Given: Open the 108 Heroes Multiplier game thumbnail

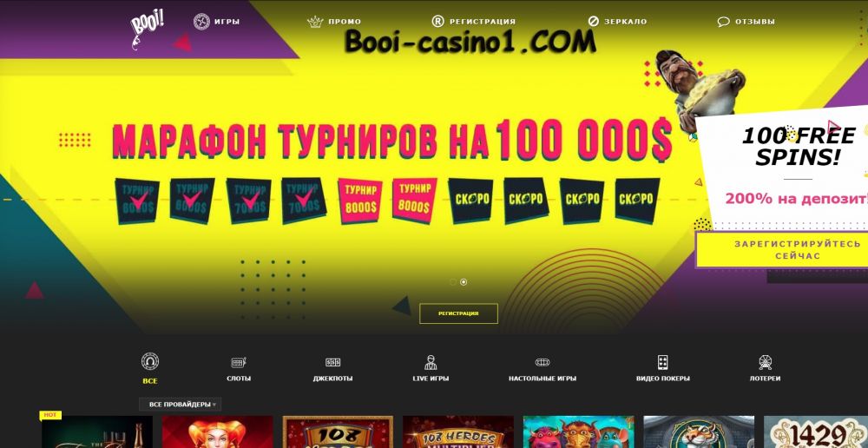Looking at the screenshot, I should click(x=457, y=432).
